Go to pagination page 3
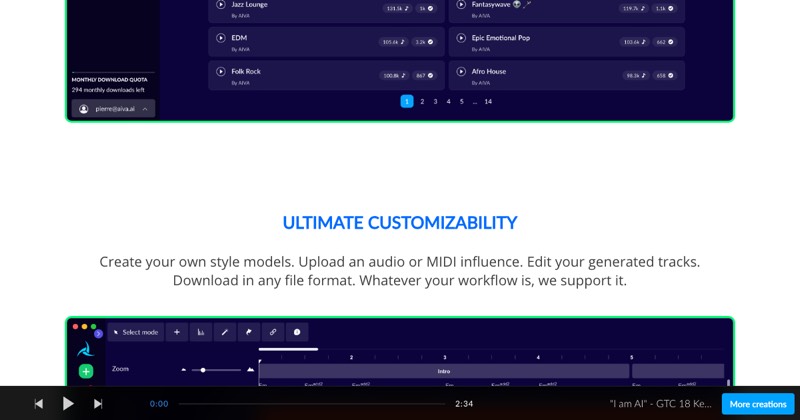800x420 pixels. point(435,102)
